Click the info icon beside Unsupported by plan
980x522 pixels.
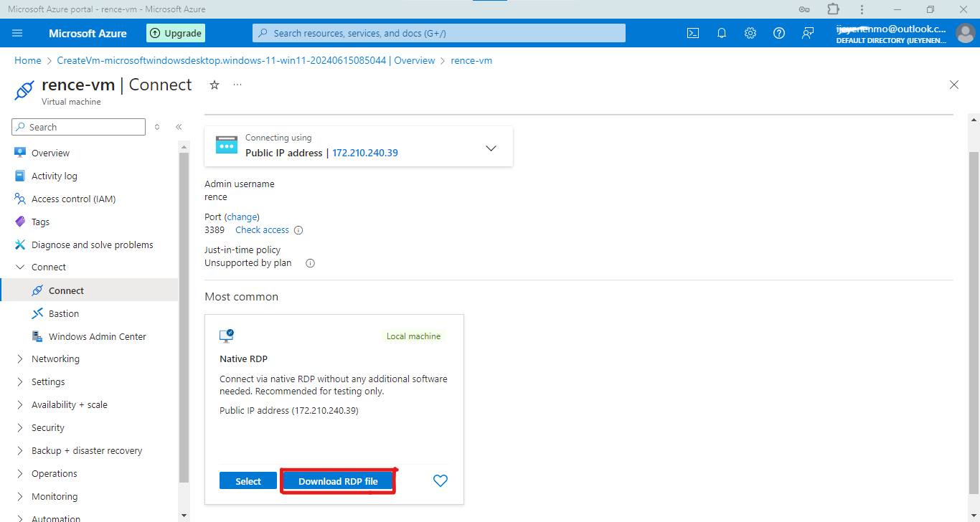click(x=311, y=263)
